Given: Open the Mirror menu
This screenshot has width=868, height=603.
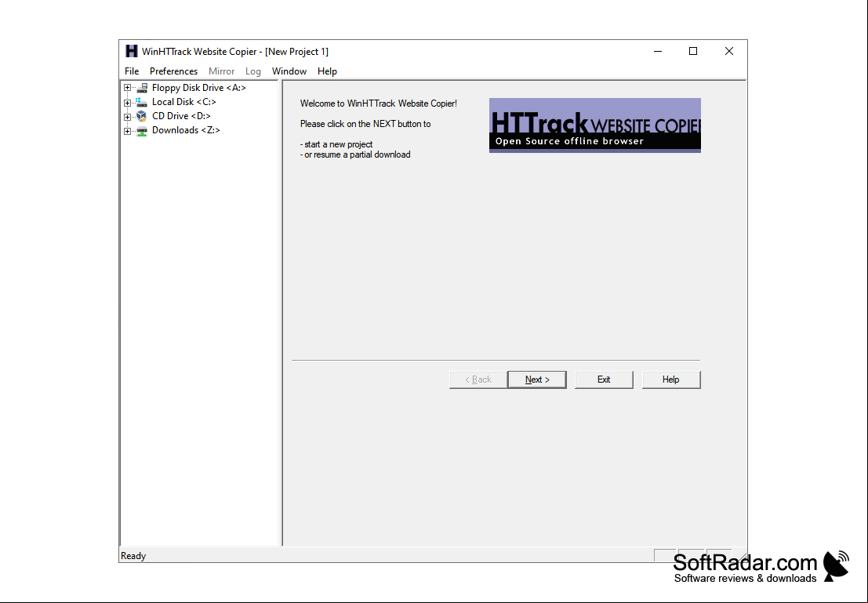Looking at the screenshot, I should click(221, 71).
